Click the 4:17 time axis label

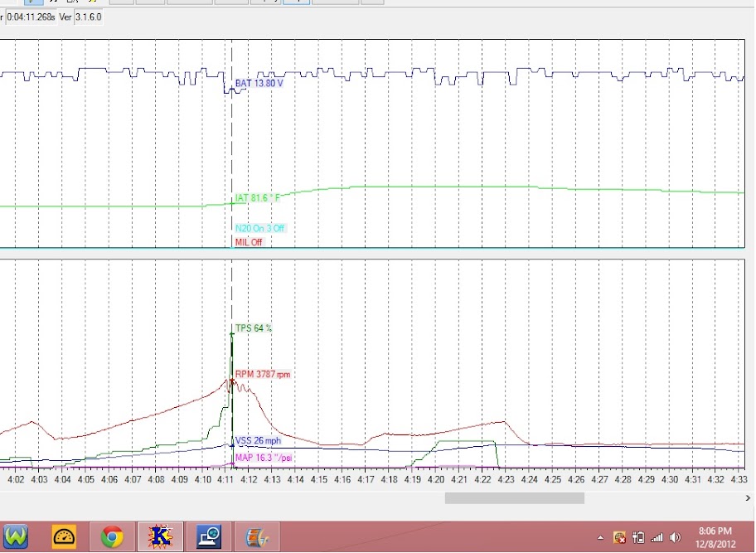click(x=366, y=479)
